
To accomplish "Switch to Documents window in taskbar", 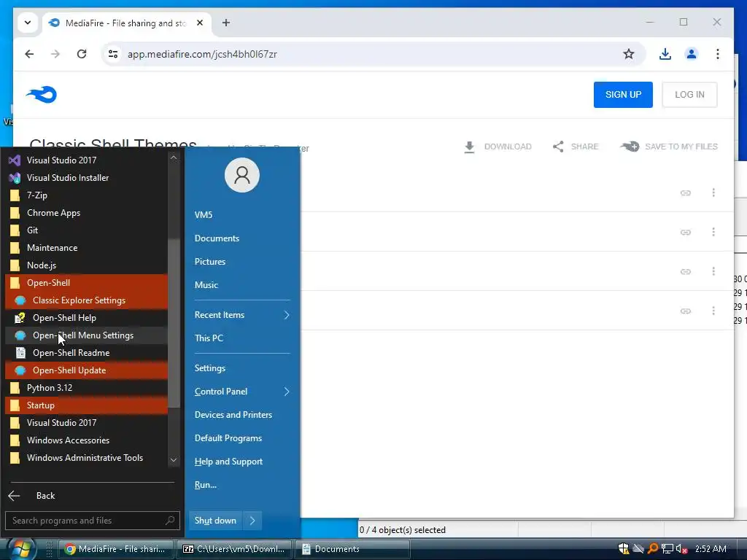I will [352, 549].
